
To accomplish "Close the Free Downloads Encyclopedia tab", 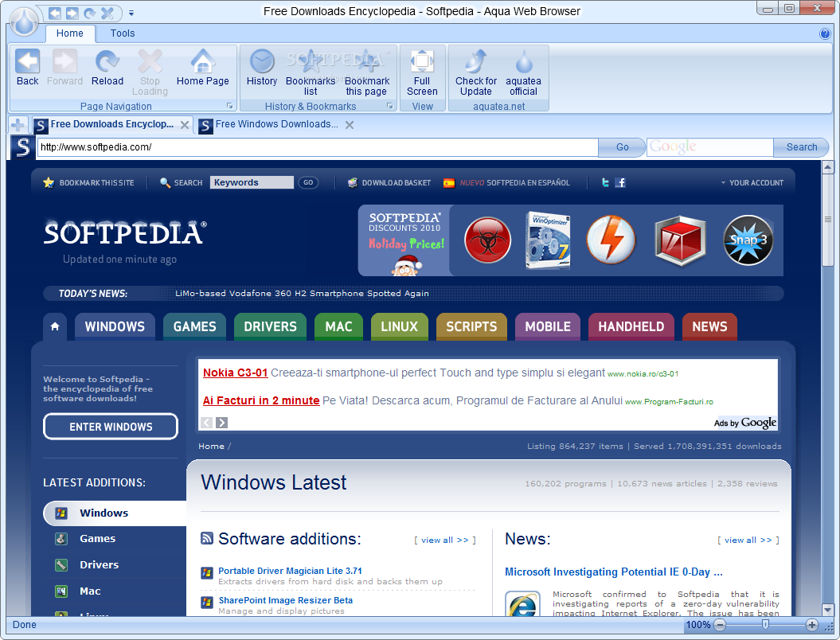I will [185, 125].
